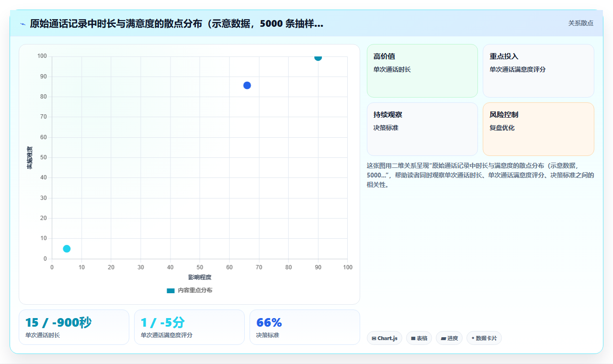
Task: Click the teal legend color swatch
Action: coord(170,290)
